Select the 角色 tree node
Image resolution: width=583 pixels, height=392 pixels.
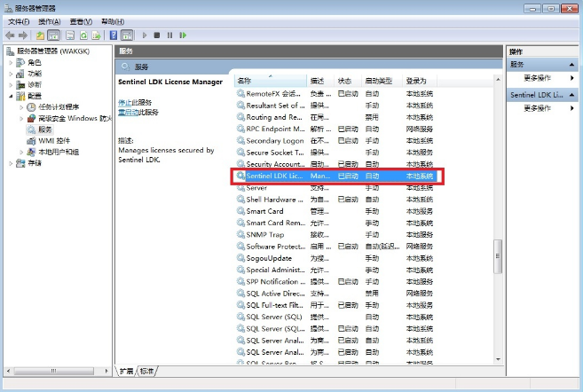(35, 62)
